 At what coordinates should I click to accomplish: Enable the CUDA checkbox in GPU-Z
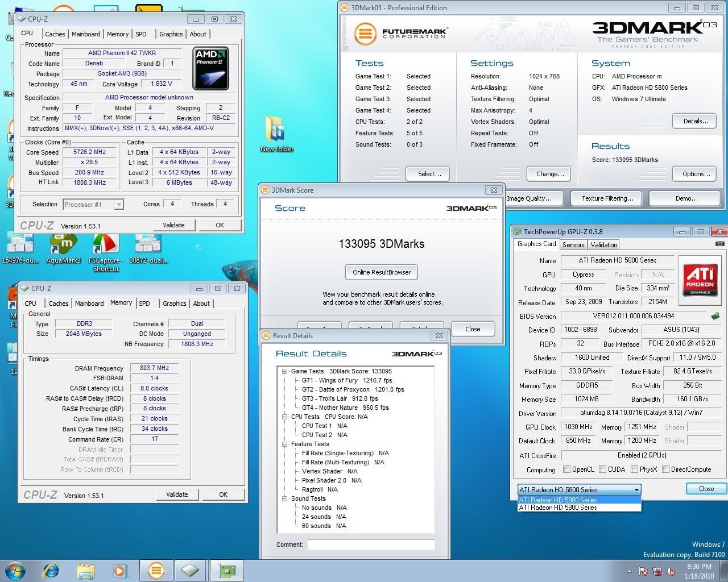602,469
